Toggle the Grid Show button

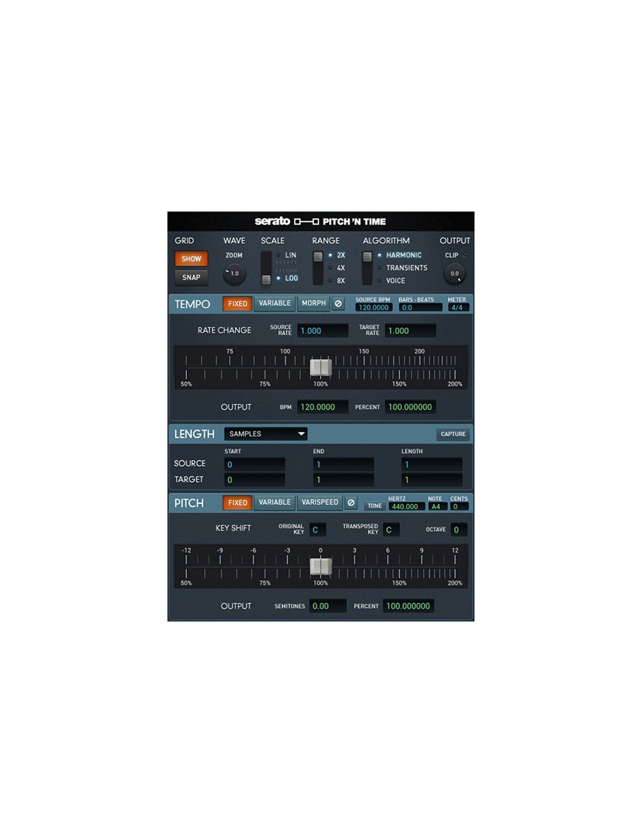point(191,259)
